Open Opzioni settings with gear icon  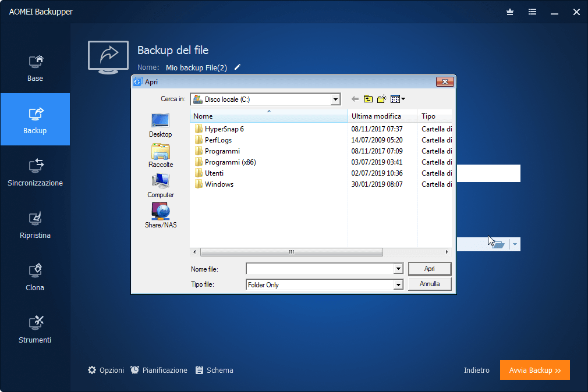click(106, 370)
